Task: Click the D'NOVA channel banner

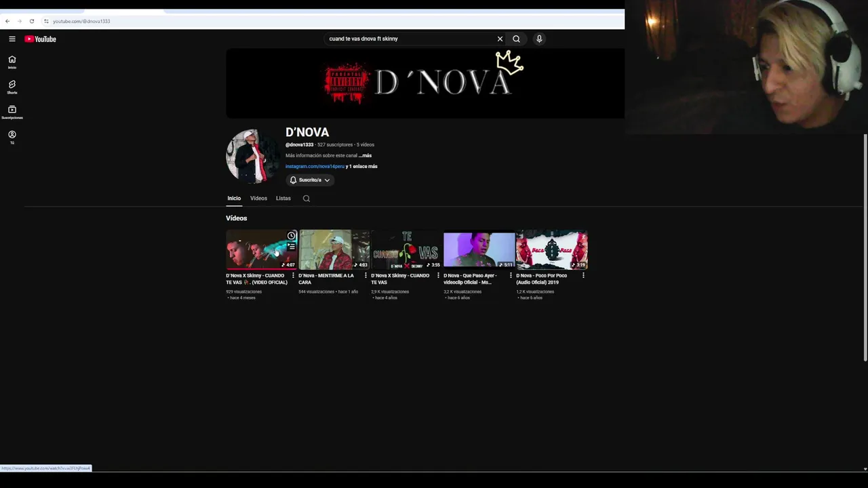Action: [x=425, y=83]
